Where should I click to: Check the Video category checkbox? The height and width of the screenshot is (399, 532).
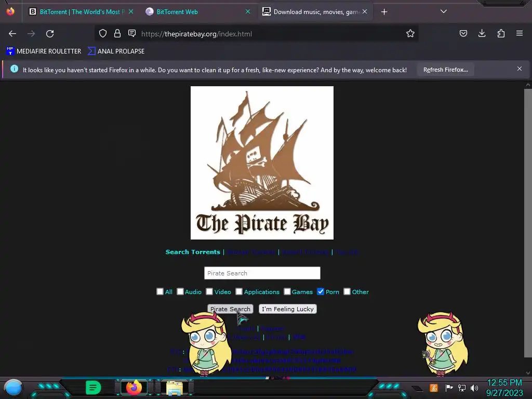coord(209,291)
